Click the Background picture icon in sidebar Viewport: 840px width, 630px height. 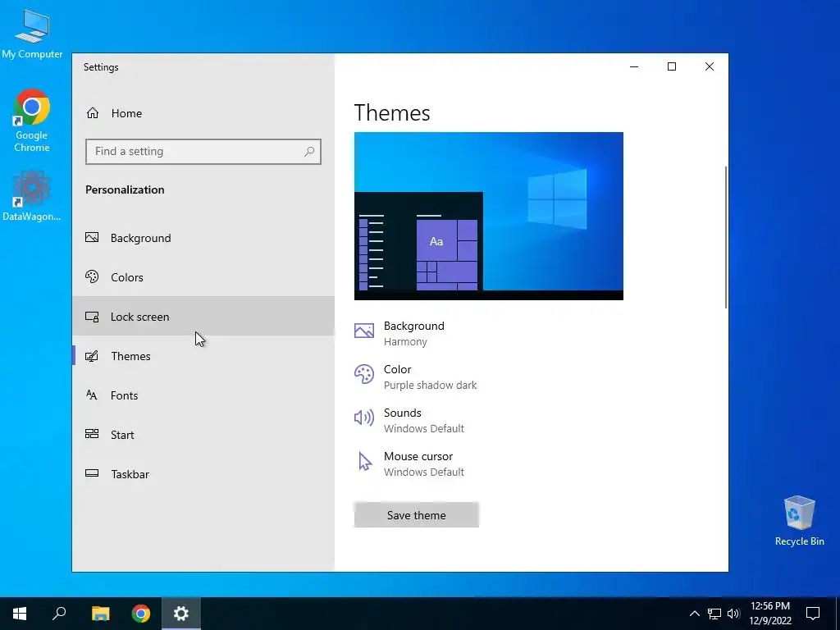tap(92, 237)
